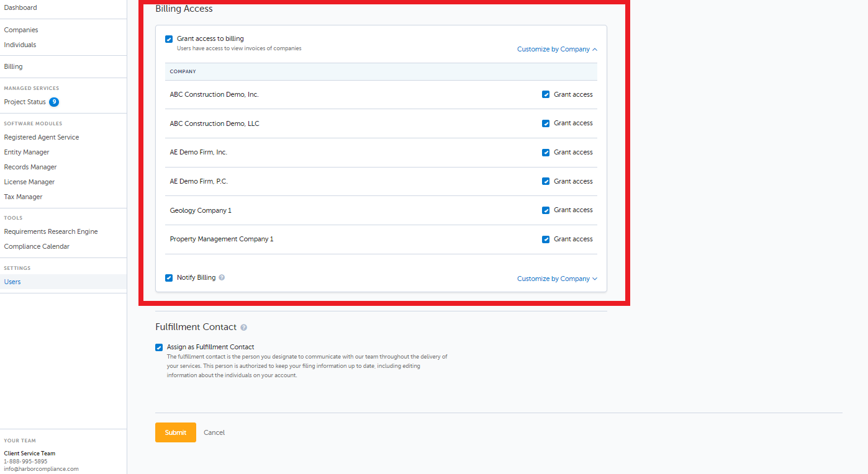
Task: Toggle Grant access for AE Demo Firm, P.C.
Action: tap(546, 181)
